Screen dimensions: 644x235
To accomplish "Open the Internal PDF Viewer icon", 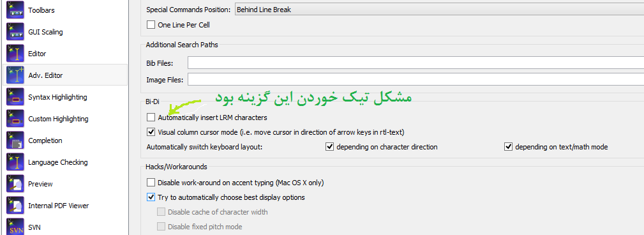I will (15, 206).
